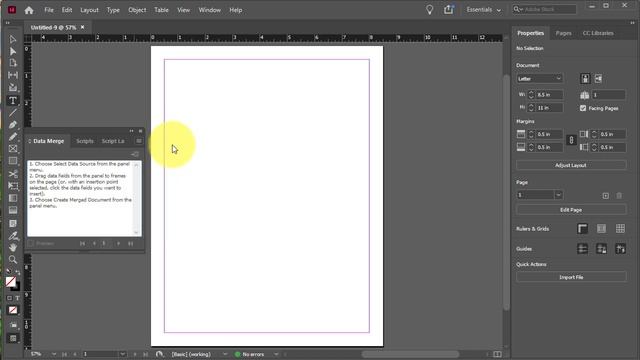
Task: Select the Pen tool
Action: (x=13, y=125)
